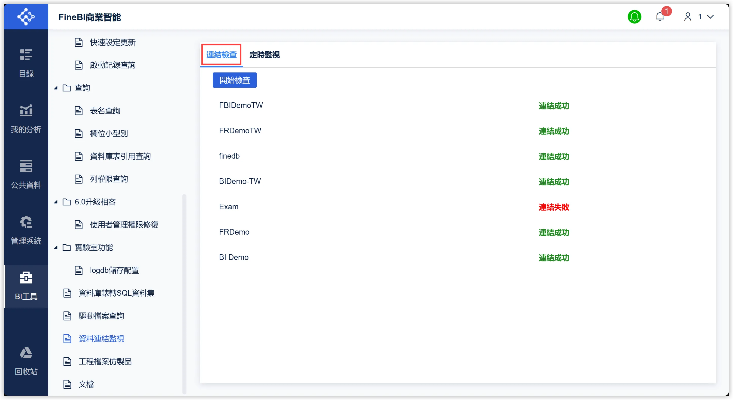The height and width of the screenshot is (400, 733).
Task: Select the highlighted blue 資料連結 tree item
Action: (x=101, y=338)
